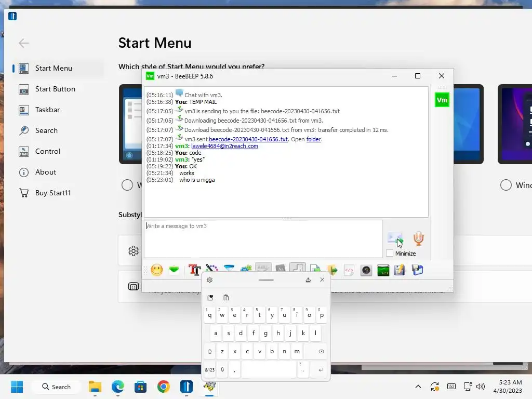Screen dimensions: 532x399
Task: Open emoji panel on touch keyboard
Action: pos(210,298)
